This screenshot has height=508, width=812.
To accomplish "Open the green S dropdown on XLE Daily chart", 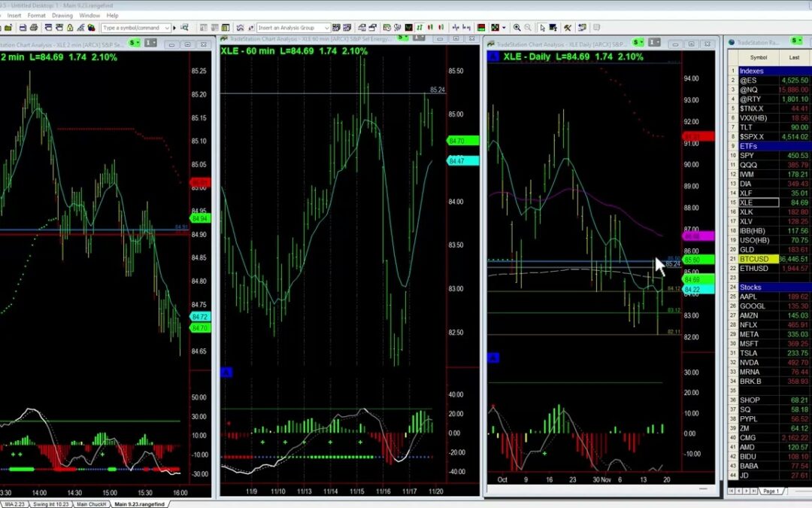I will [x=638, y=42].
